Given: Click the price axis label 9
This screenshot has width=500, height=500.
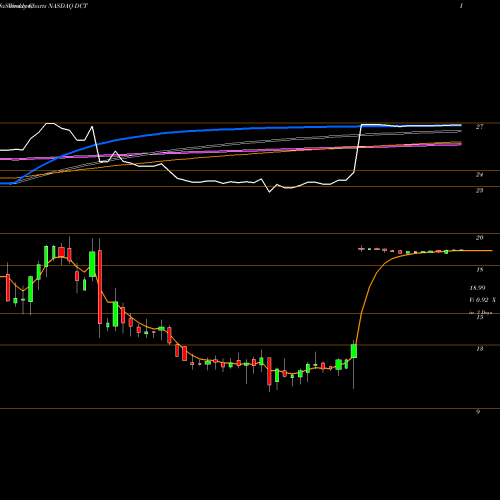Looking at the screenshot, I should [x=478, y=412].
